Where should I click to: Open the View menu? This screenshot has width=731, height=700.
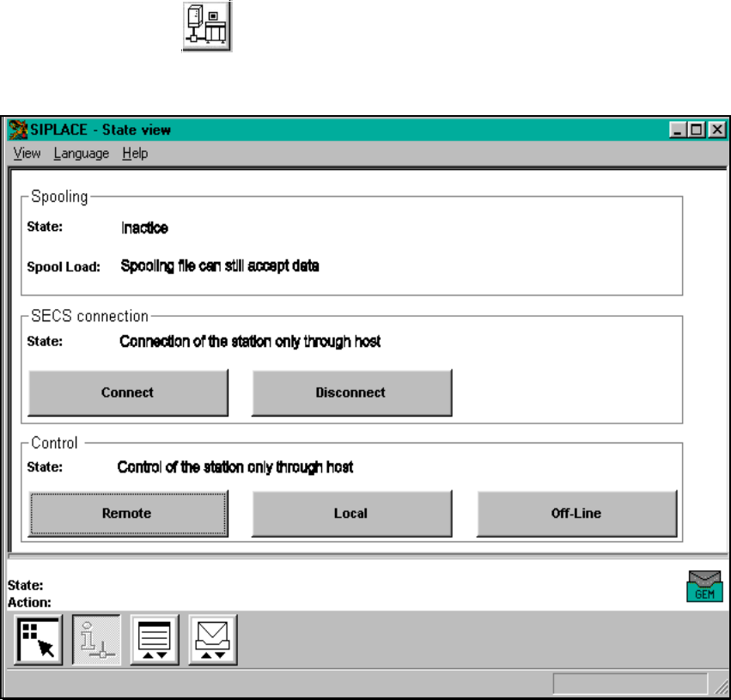coord(27,154)
